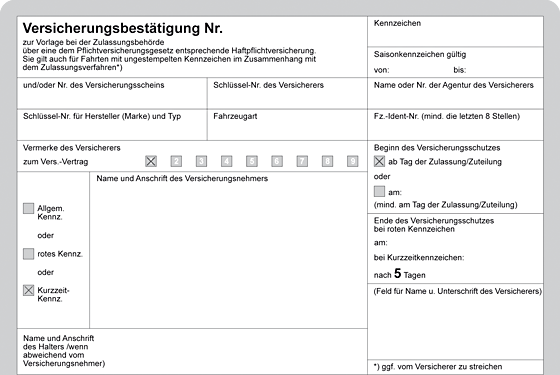Screen dimensions: 560x375
Task: Check box number 5 in Vermerke row
Action: pyautogui.click(x=252, y=161)
